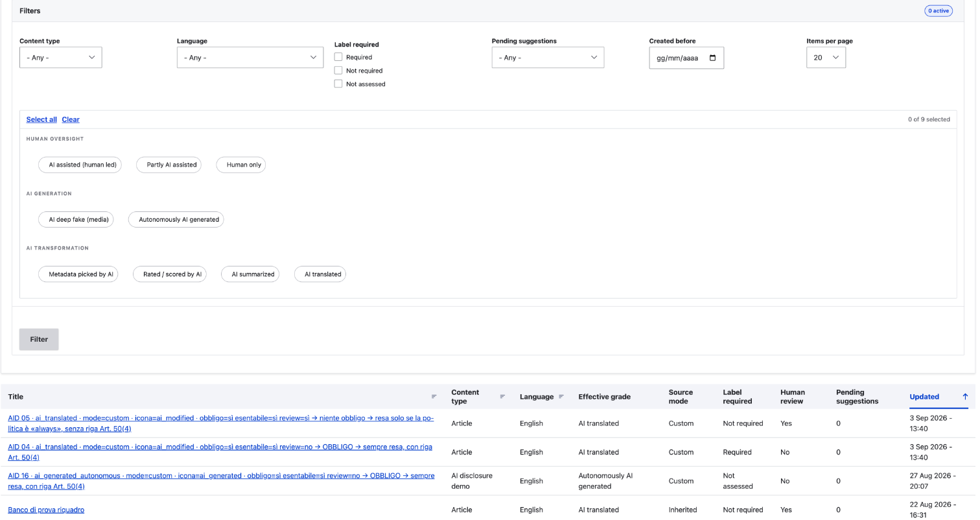Click the AI TRANSFORMATION group heading
This screenshot has height=520, width=980.
58,248
